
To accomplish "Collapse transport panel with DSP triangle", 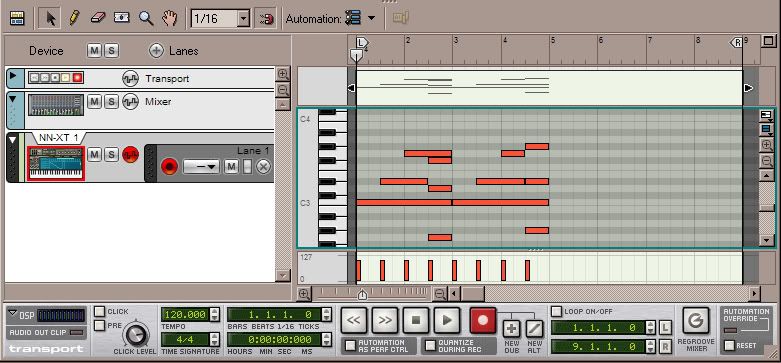I will point(12,314).
